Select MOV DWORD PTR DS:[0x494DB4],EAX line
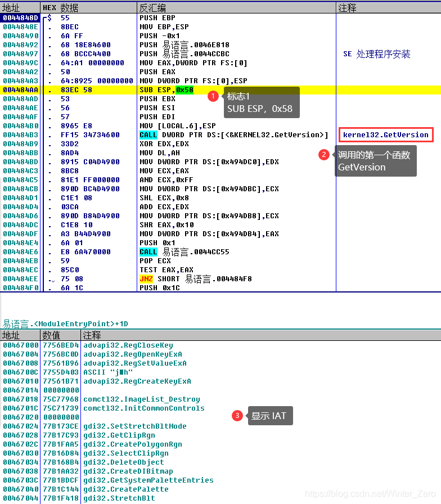Screen dimensions: 441x504 coord(209,234)
